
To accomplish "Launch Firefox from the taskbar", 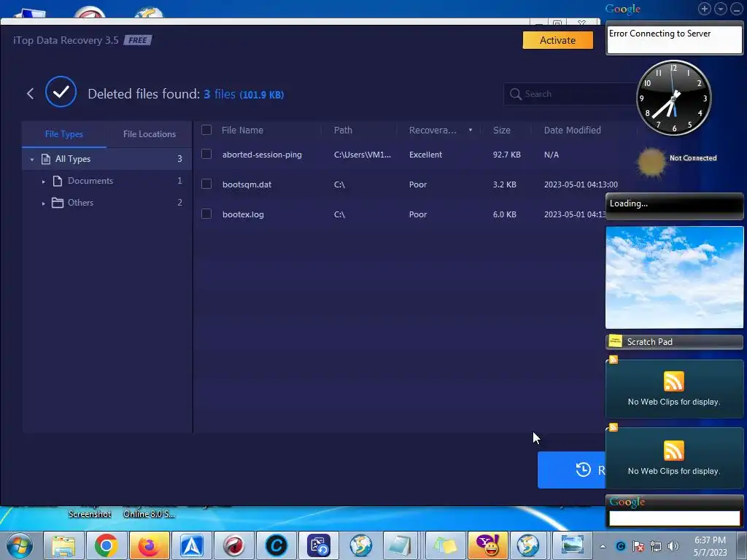I will click(149, 545).
